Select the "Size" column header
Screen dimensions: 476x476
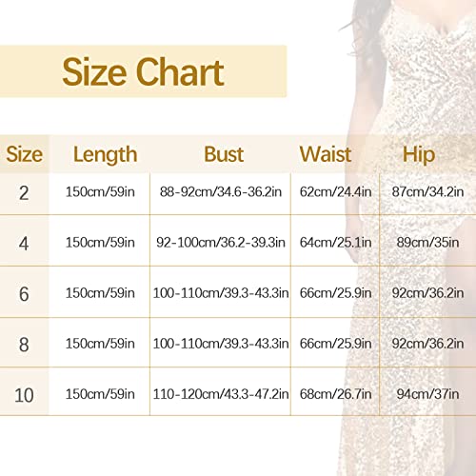[24, 154]
